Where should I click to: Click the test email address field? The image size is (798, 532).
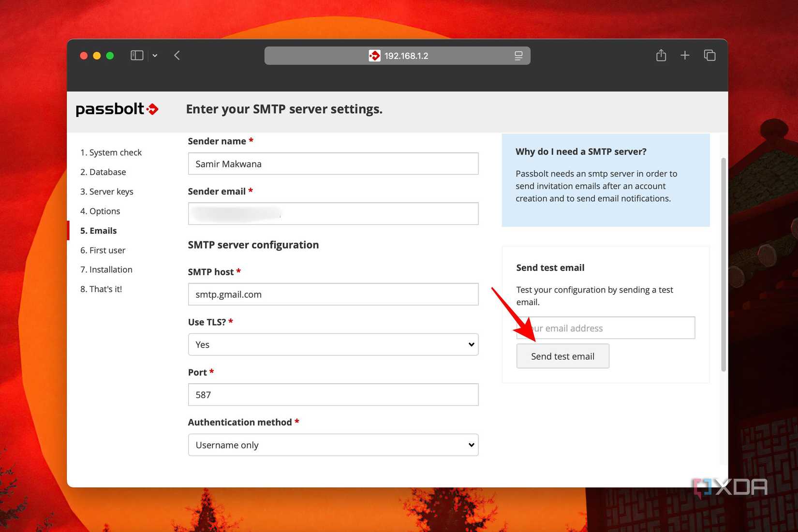[x=605, y=328]
